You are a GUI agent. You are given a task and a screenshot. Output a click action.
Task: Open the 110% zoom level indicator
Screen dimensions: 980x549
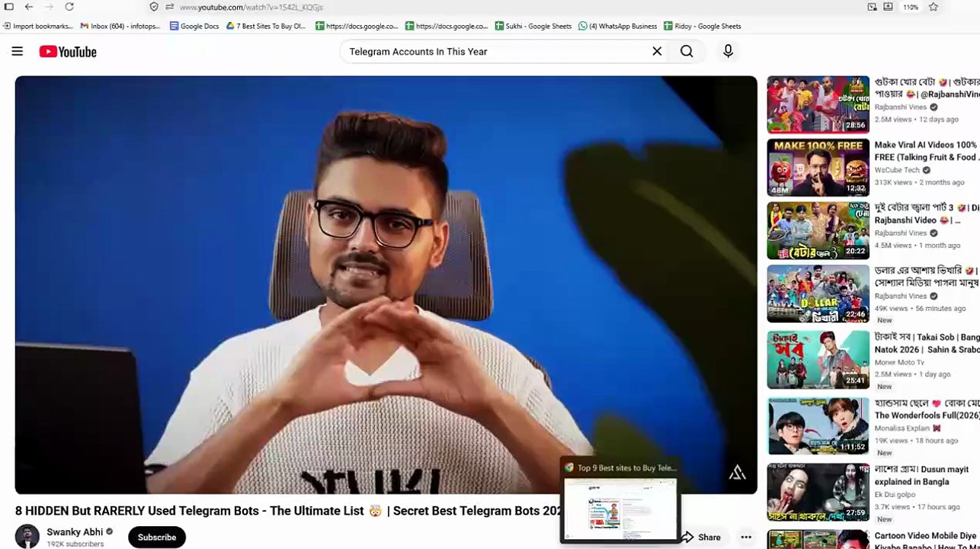pyautogui.click(x=911, y=7)
